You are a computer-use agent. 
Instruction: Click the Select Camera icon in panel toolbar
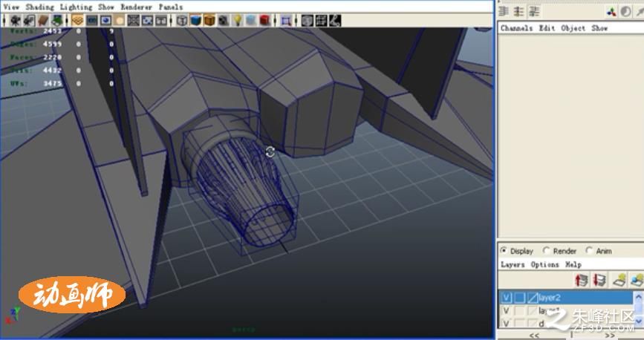16,20
